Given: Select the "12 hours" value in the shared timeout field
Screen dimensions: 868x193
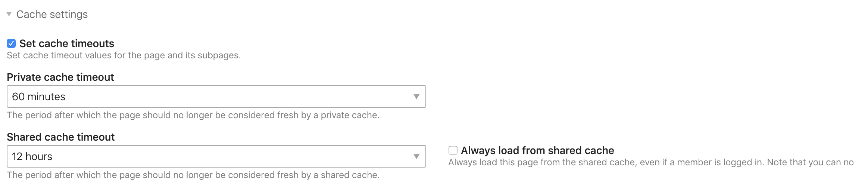Looking at the screenshot, I should (x=32, y=156).
